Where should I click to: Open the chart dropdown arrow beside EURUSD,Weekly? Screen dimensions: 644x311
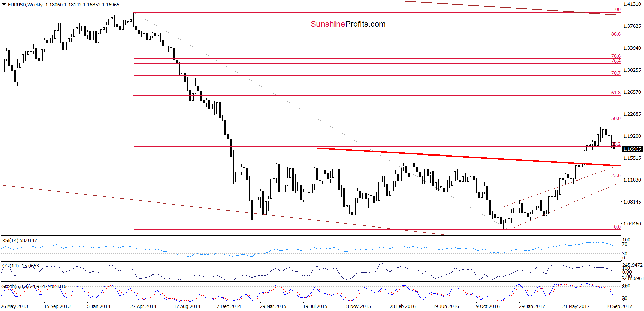point(4,5)
